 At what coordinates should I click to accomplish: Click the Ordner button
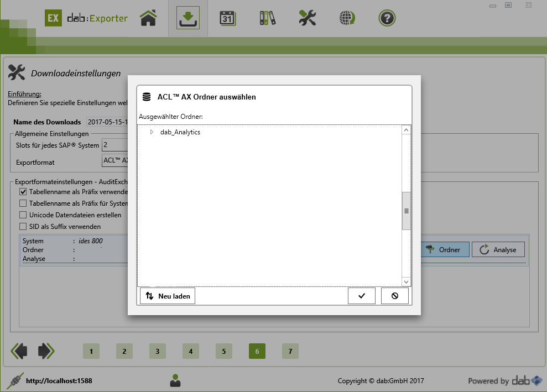coord(445,250)
